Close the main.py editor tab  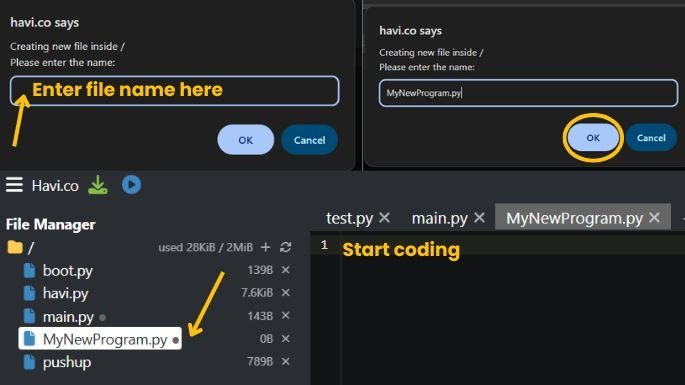[479, 217]
